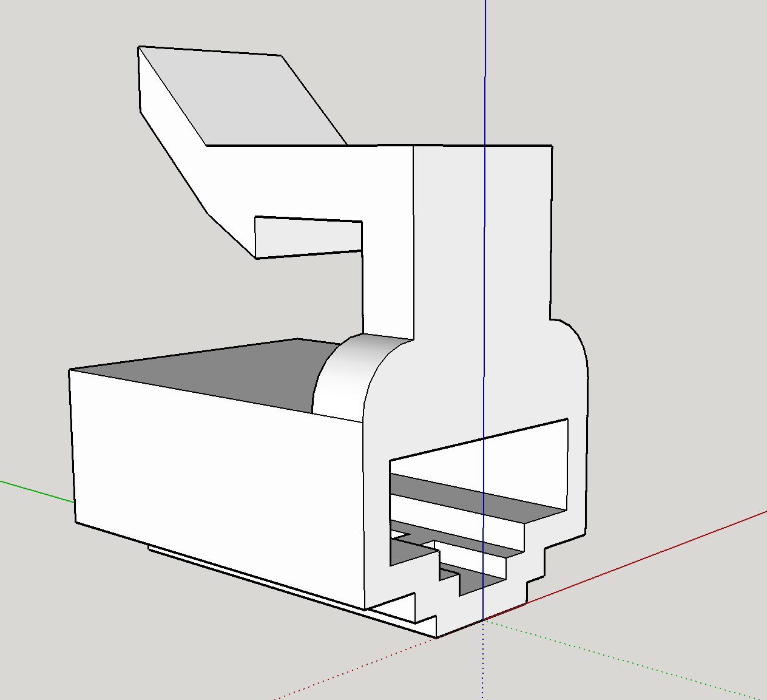Screen dimensions: 767x700
Task: Select the slanted top face of the lever
Action: pyautogui.click(x=243, y=97)
